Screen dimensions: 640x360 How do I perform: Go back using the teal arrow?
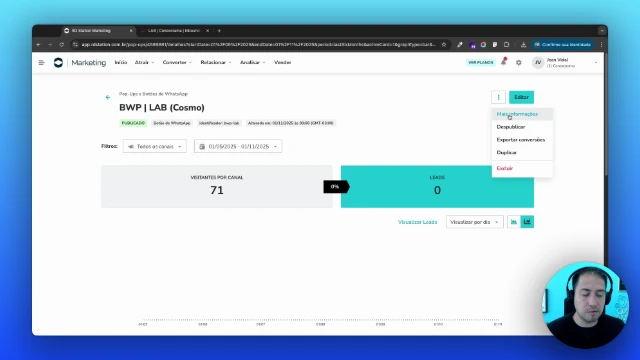pos(108,97)
